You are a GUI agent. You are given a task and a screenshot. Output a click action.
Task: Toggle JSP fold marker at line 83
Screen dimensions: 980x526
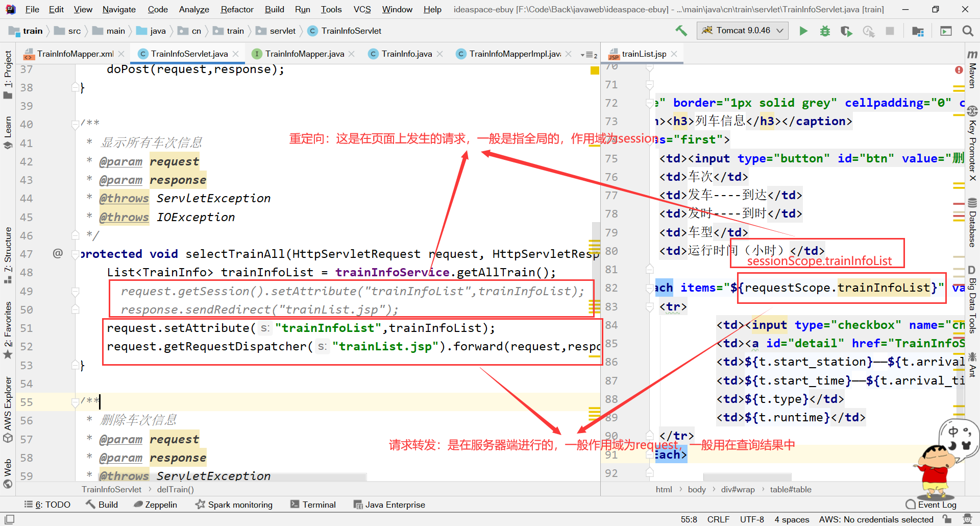(650, 307)
